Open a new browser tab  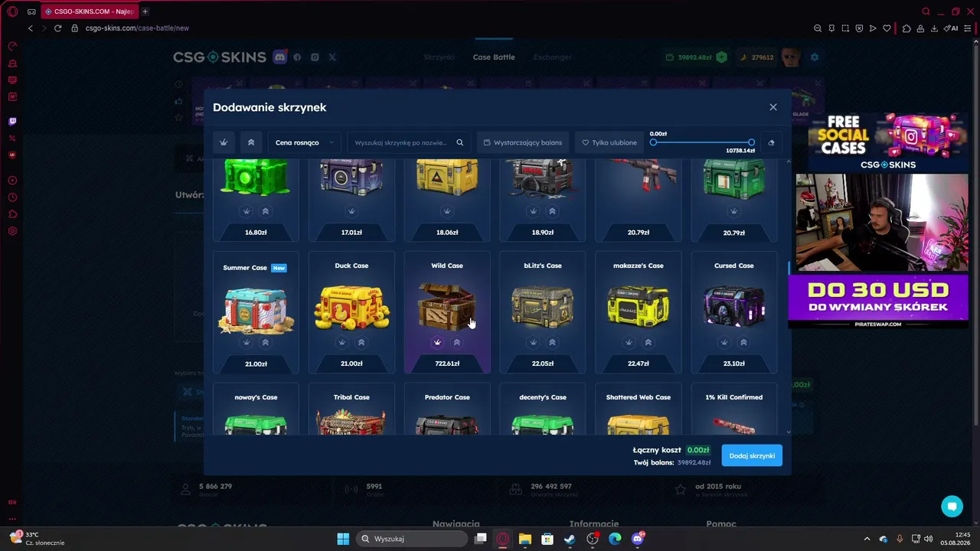(145, 11)
